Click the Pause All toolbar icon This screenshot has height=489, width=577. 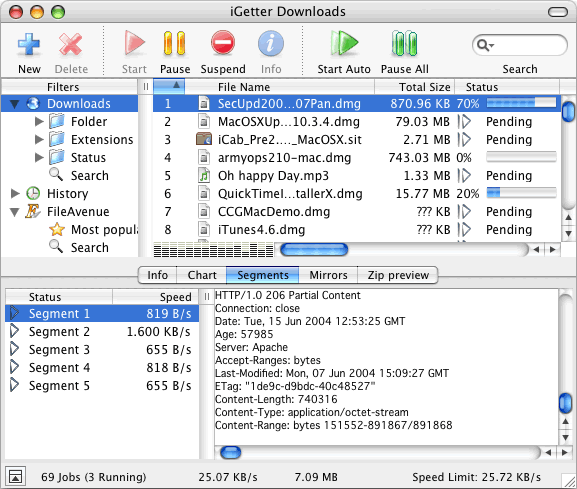tap(404, 43)
